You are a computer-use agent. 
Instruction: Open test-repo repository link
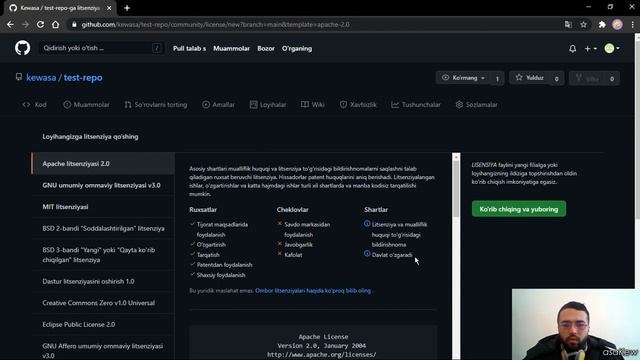[83, 78]
